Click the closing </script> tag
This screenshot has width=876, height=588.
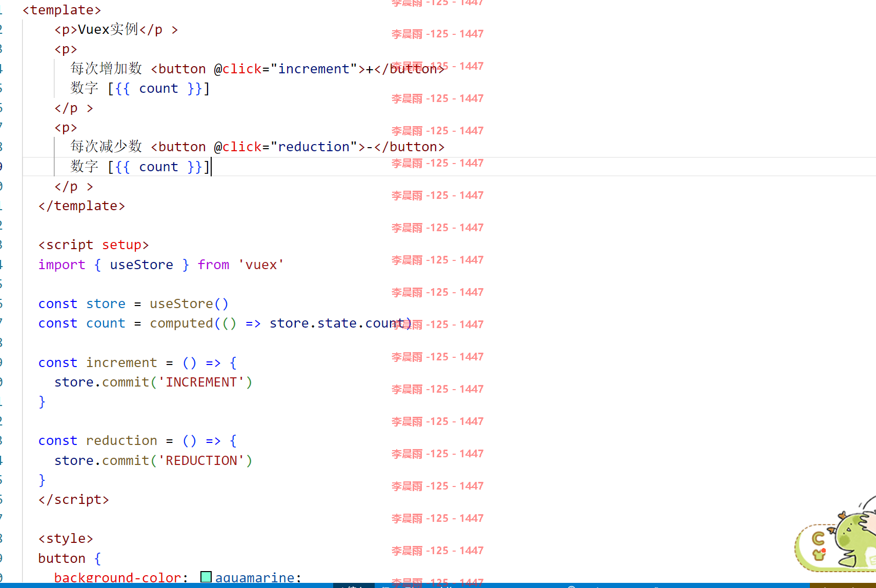point(74,499)
